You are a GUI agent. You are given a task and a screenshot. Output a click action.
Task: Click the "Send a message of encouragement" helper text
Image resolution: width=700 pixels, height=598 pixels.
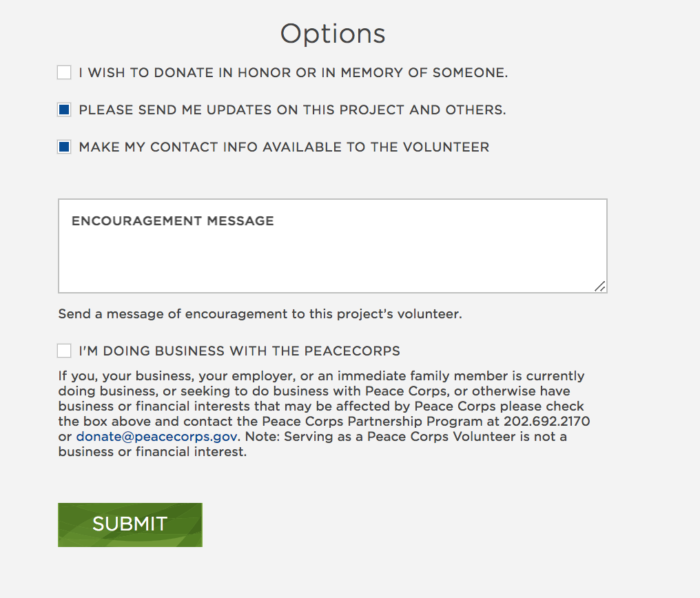click(x=260, y=314)
